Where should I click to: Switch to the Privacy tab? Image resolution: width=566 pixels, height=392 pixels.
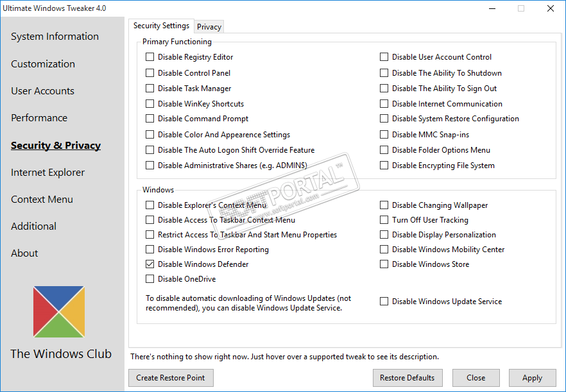(x=209, y=27)
